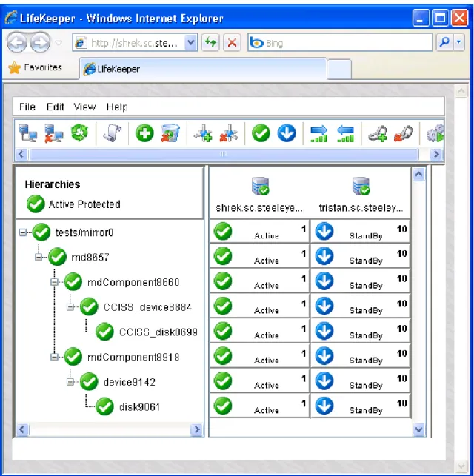Viewport: 474px width, 476px height.
Task: Click the Create Communication Path icon
Action: [203, 133]
